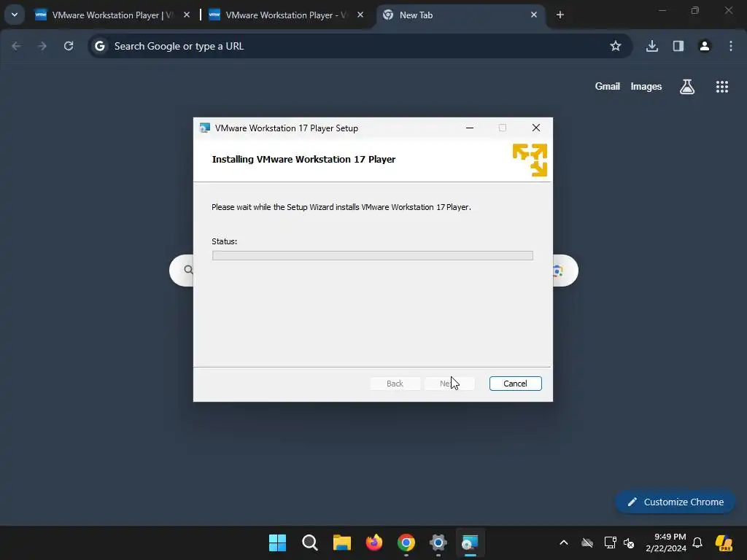Launch Firefox from the taskbar

[374, 542]
